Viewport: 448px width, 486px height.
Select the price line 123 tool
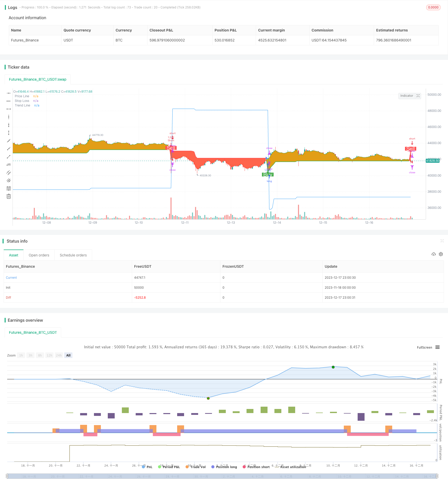pos(9,165)
